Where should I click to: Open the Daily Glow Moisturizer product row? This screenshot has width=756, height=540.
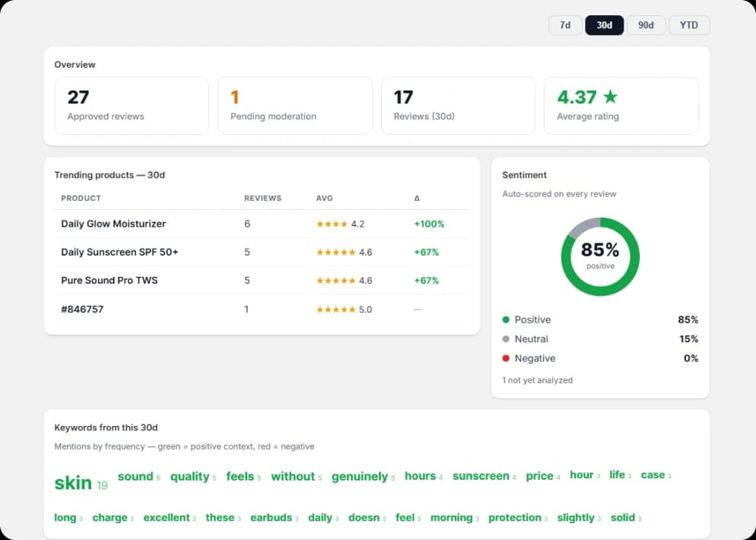pos(262,224)
